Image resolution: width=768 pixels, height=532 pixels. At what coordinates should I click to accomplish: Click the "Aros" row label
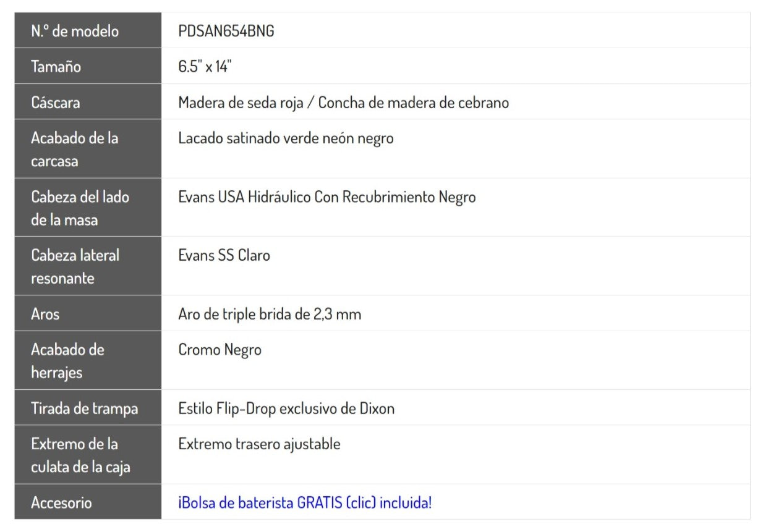46,314
